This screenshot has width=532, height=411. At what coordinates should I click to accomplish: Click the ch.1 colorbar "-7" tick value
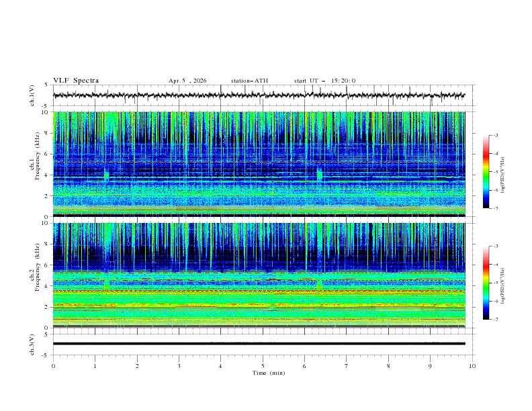pyautogui.click(x=496, y=208)
